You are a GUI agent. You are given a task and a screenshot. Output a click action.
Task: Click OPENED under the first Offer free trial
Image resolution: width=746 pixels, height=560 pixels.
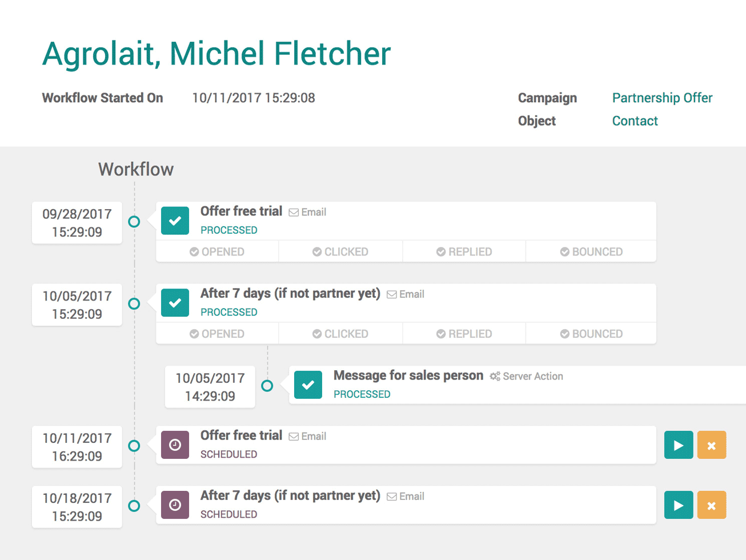pos(217,251)
